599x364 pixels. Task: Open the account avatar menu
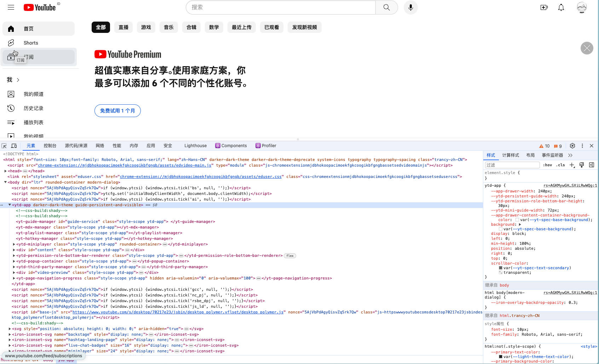tap(582, 7)
